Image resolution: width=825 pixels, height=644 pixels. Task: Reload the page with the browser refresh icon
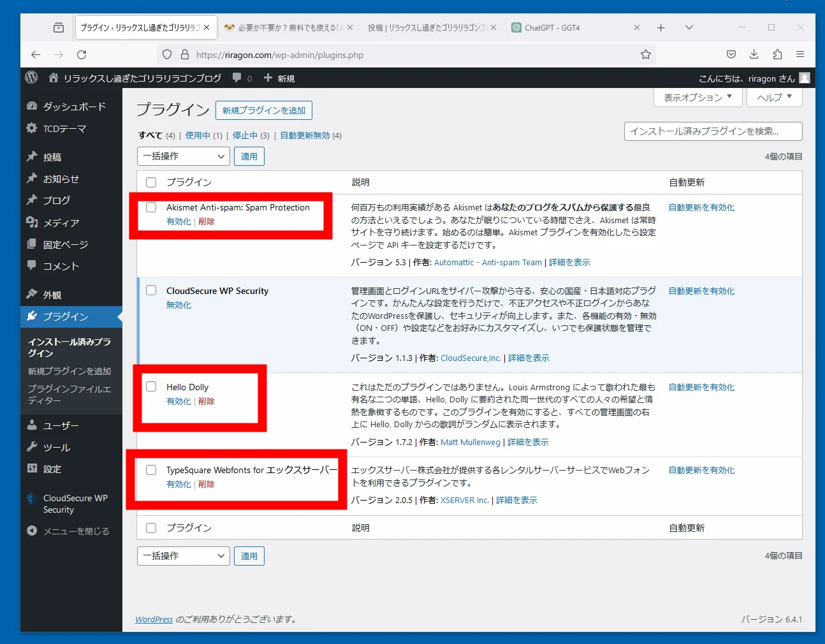[x=82, y=55]
